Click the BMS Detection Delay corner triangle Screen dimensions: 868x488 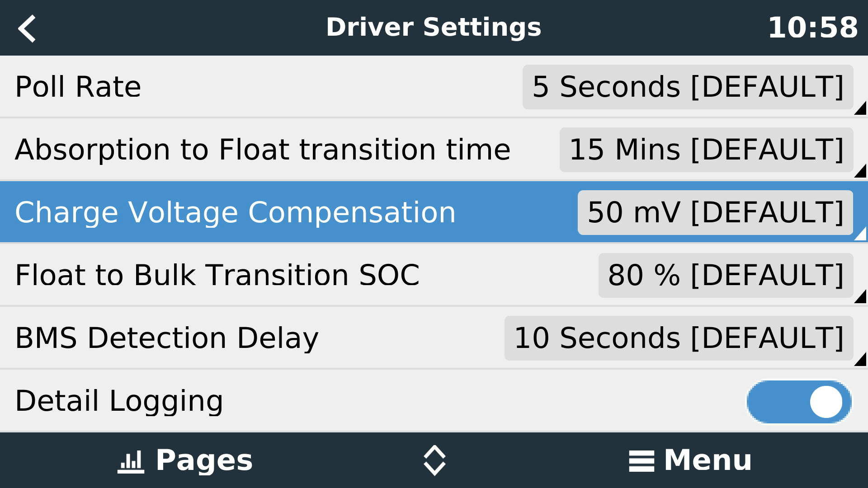(860, 360)
